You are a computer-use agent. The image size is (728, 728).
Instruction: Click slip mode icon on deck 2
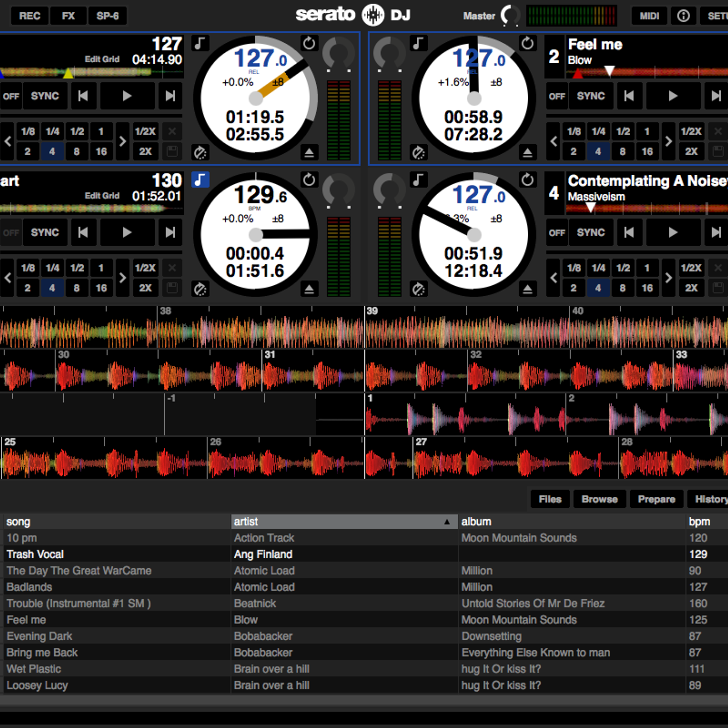click(x=418, y=152)
